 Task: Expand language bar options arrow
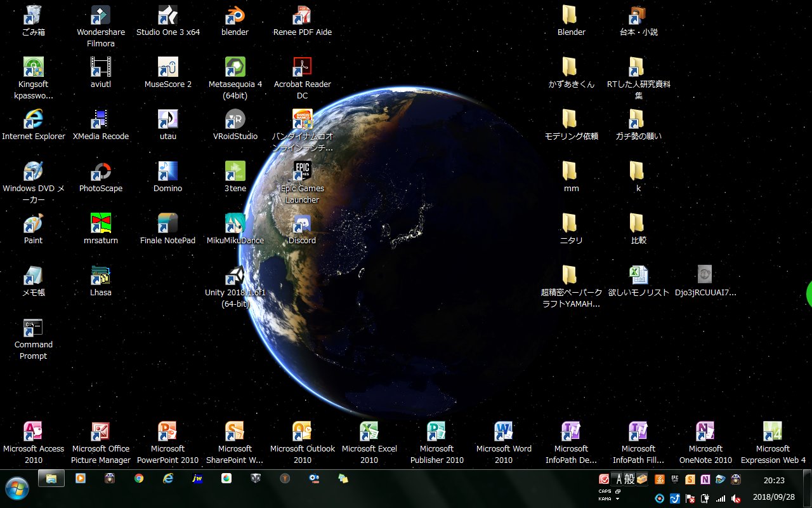point(617,498)
